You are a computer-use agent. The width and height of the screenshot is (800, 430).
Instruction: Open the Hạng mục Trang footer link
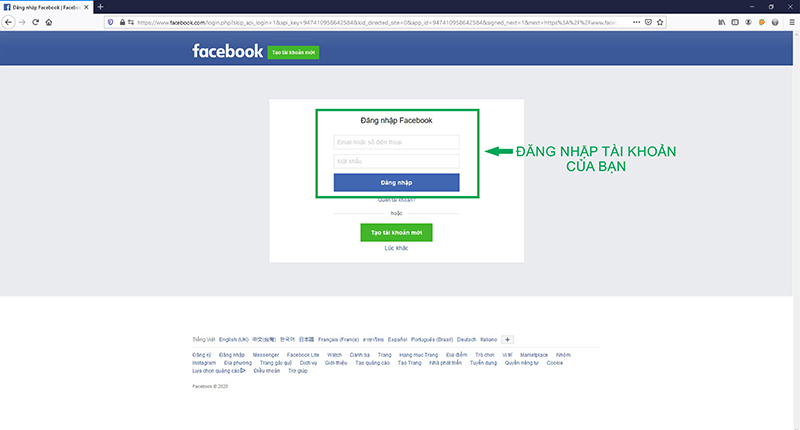click(418, 355)
